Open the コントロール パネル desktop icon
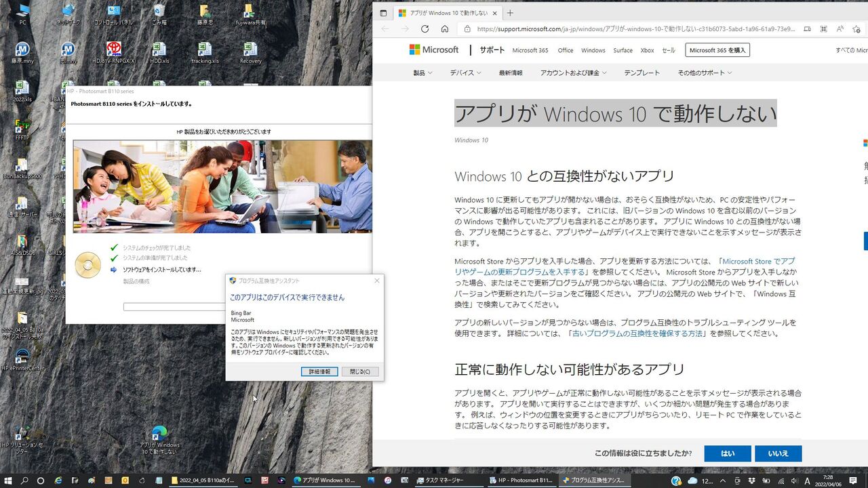Viewport: 868px width, 488px height. coord(113,14)
